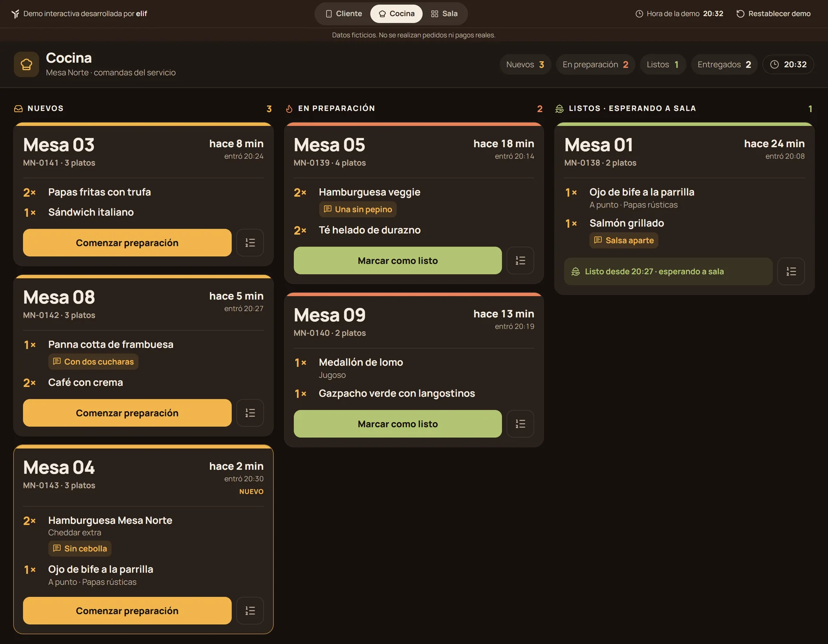
Task: Click the Mesa 04 card title
Action: tap(59, 467)
